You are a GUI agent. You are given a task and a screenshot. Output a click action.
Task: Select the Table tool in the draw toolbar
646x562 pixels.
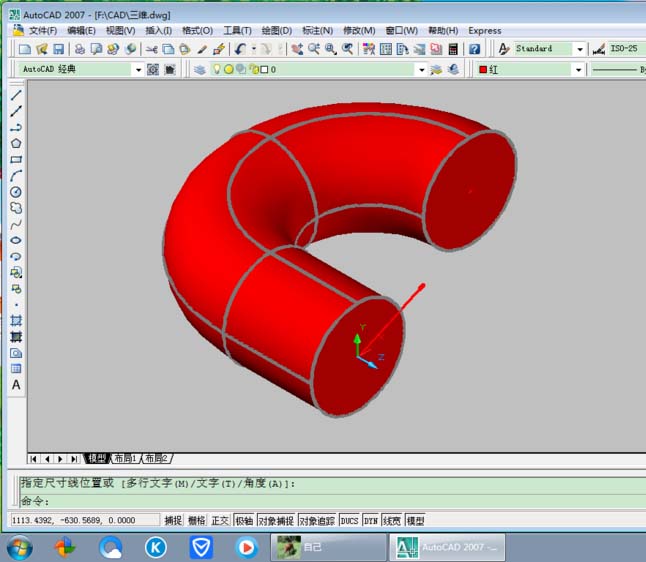pyautogui.click(x=16, y=369)
